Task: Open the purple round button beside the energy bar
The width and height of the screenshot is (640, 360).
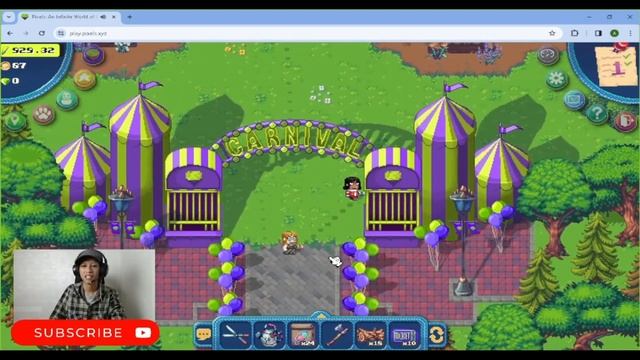Action: [93, 56]
